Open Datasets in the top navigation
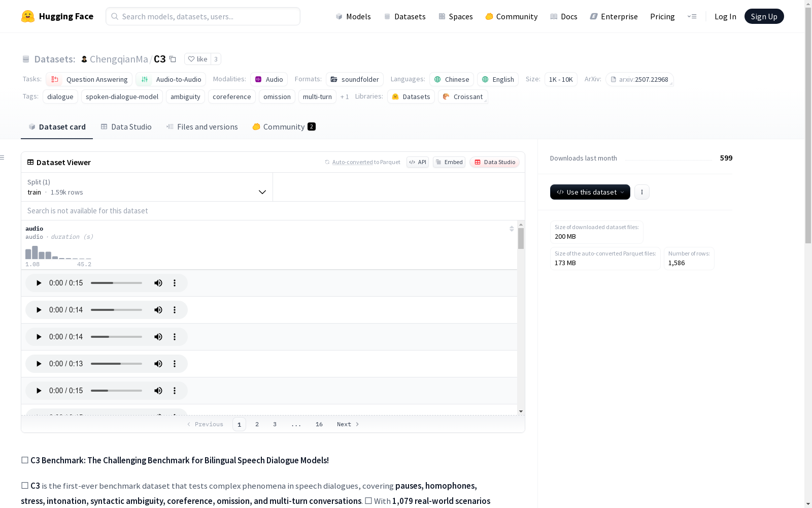 [x=404, y=16]
